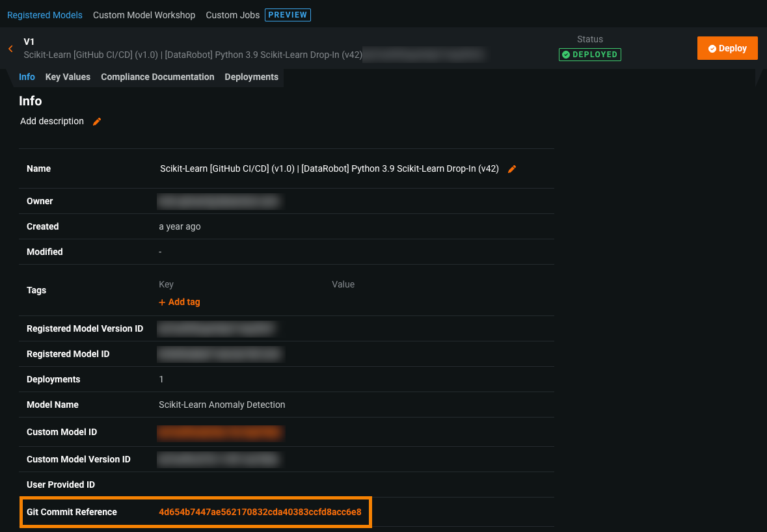Click the Tags Value column header
This screenshot has width=767, height=532.
coord(343,285)
